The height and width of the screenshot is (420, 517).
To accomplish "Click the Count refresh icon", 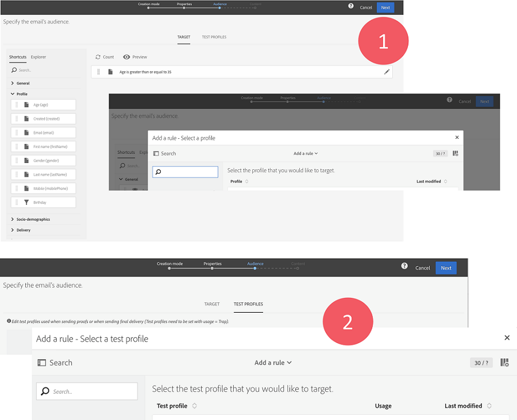I will (98, 57).
